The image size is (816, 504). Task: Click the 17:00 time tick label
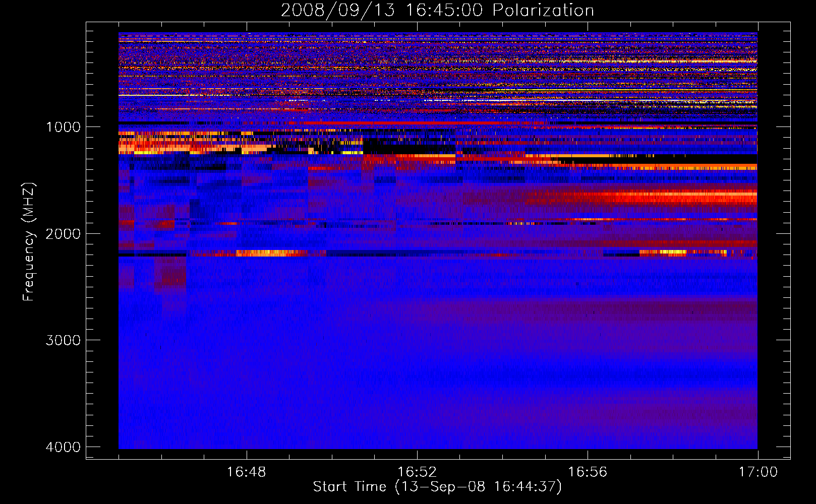758,472
